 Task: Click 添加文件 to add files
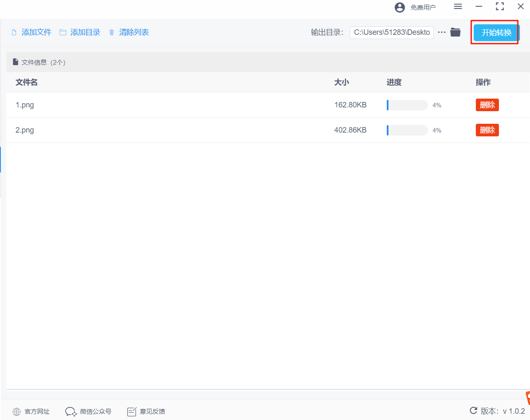(x=37, y=32)
